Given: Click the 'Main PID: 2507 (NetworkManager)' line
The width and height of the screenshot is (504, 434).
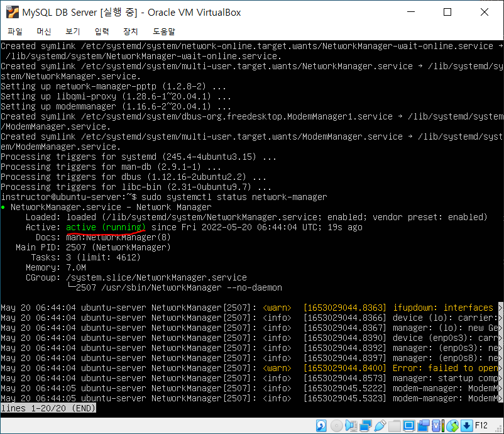Looking at the screenshot, I should click(93, 247).
